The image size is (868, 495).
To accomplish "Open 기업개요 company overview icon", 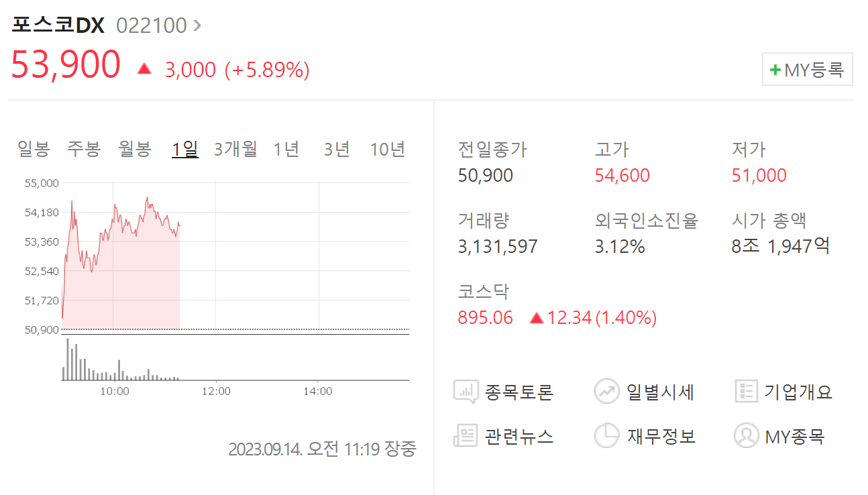I will click(x=747, y=392).
